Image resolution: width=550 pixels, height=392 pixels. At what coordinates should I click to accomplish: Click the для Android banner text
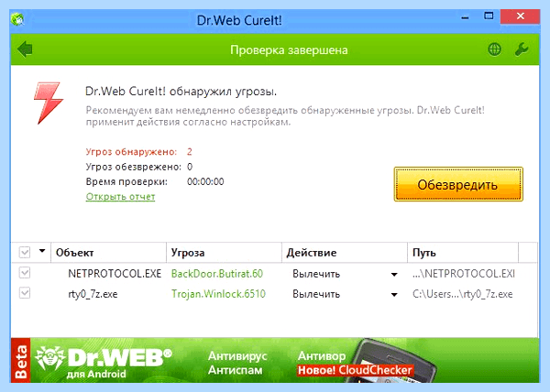[96, 374]
